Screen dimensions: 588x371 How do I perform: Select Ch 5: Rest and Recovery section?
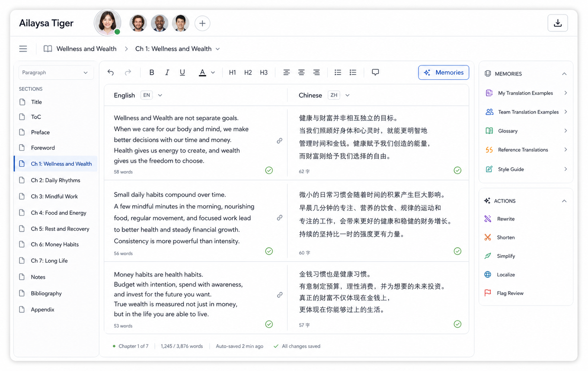(56, 229)
